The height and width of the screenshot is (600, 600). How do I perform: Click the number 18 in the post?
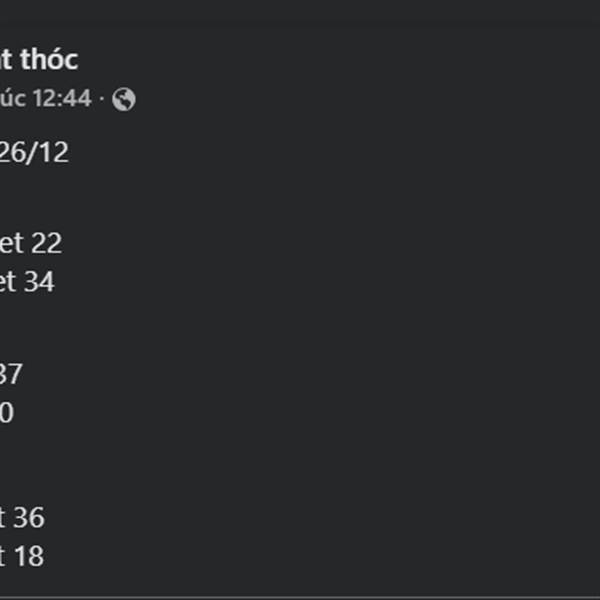tap(29, 556)
